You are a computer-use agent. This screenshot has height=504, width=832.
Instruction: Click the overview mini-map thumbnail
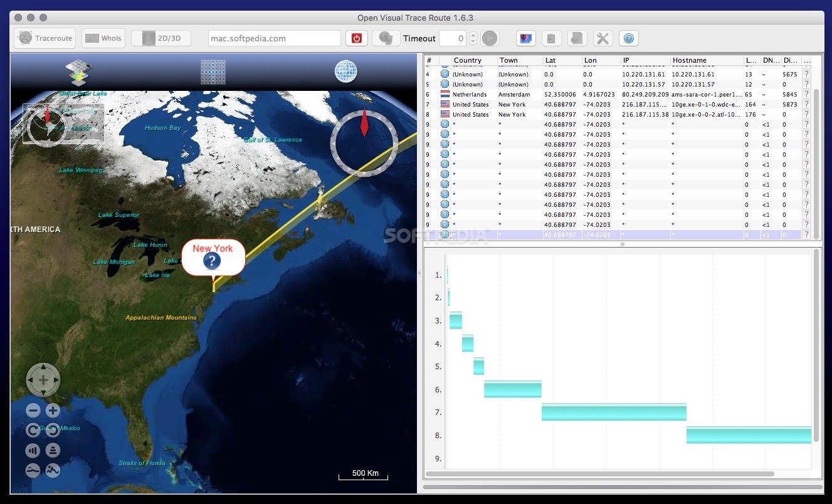point(63,123)
